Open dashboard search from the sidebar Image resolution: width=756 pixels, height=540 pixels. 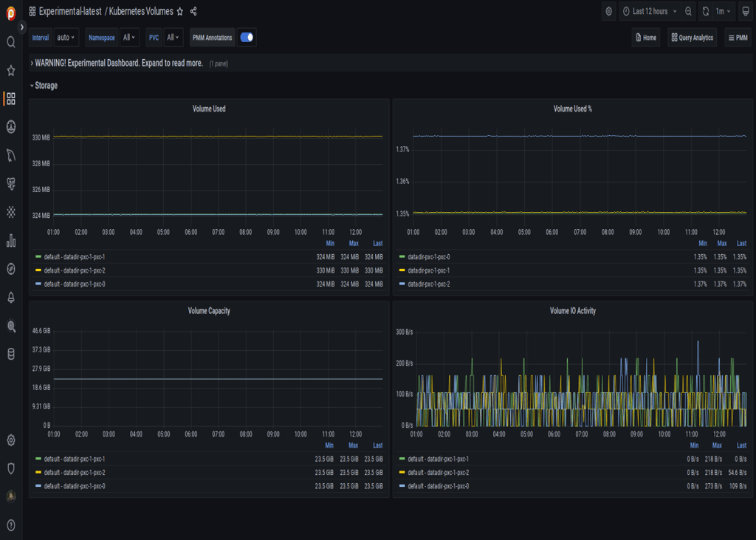(x=10, y=42)
